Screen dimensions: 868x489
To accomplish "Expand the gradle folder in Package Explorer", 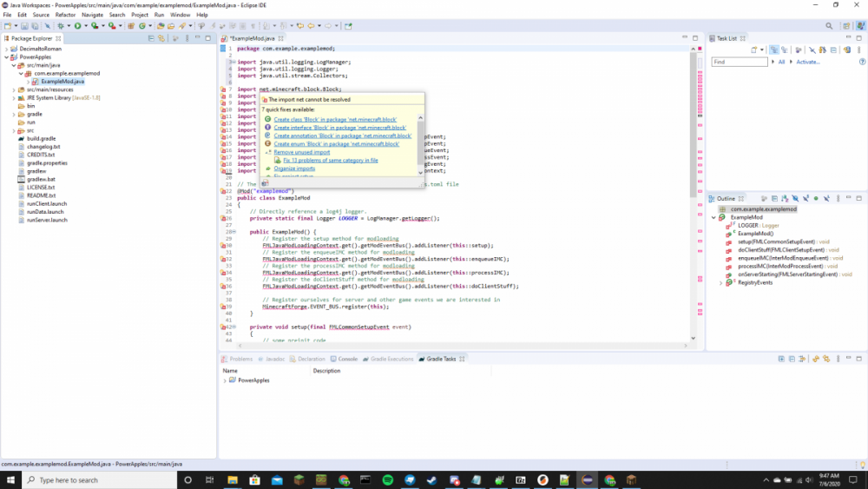I will point(14,114).
